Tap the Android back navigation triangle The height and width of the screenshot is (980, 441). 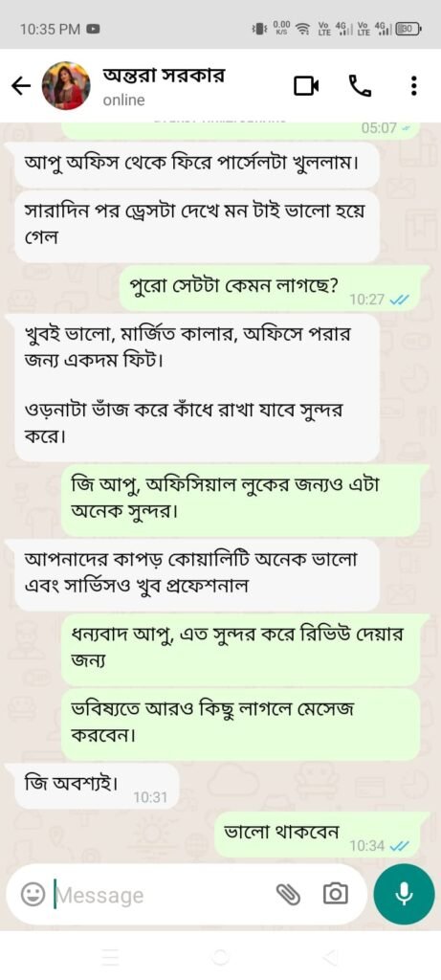pyautogui.click(x=329, y=956)
